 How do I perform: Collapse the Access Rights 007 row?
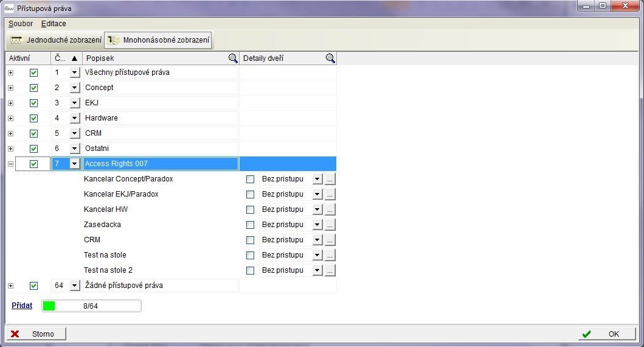10,164
